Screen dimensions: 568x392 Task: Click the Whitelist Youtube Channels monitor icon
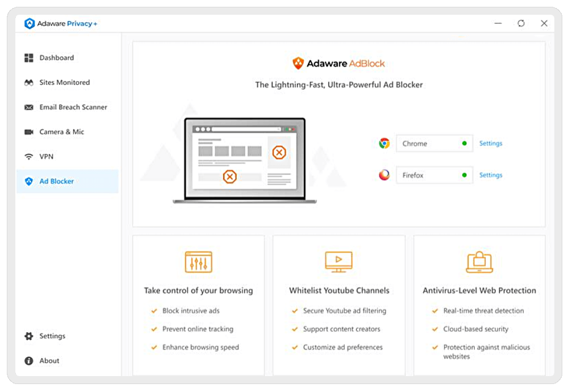[338, 261]
